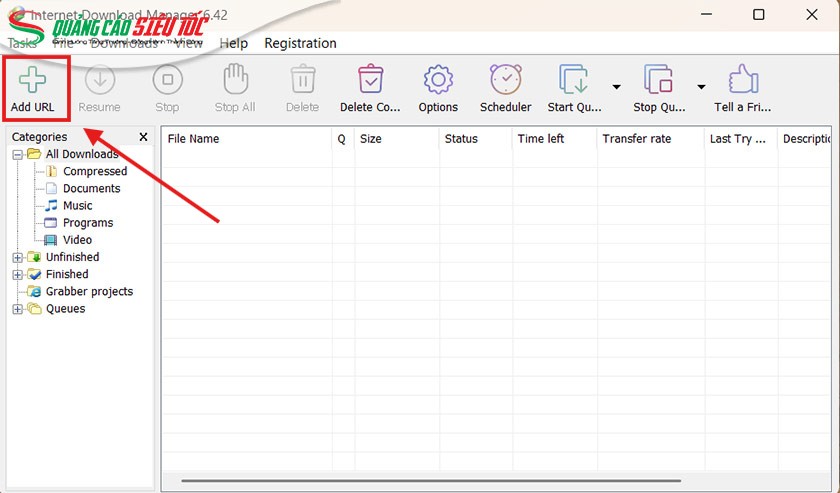
Task: Sort by Last Try column header
Action: pos(741,139)
